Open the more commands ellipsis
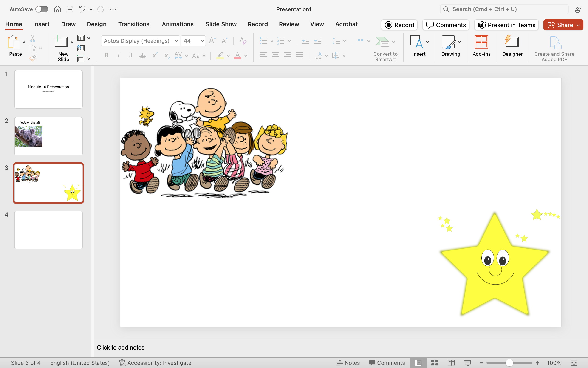Image resolution: width=588 pixels, height=368 pixels. pyautogui.click(x=113, y=9)
